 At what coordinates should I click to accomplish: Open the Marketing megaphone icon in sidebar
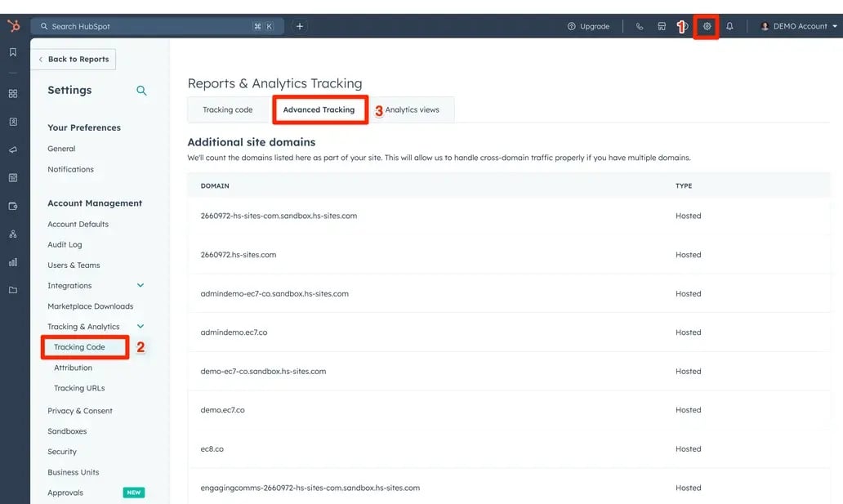[13, 150]
